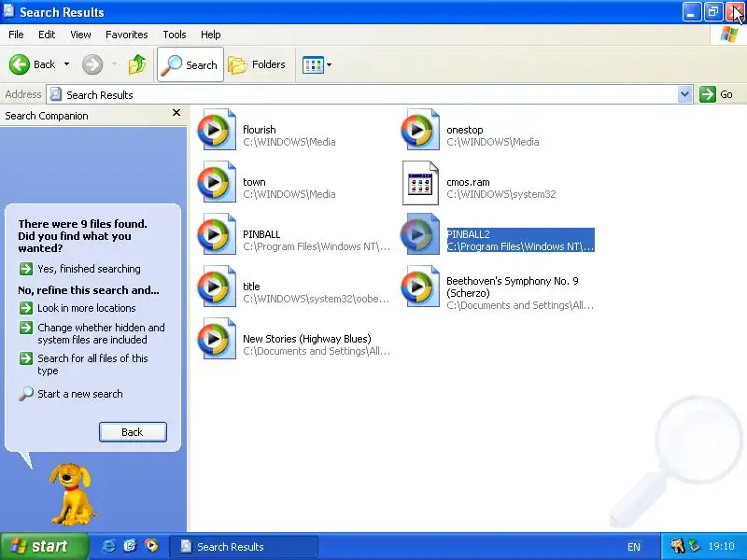Open the Tools menu
Screen dimensions: 747x560
point(175,35)
